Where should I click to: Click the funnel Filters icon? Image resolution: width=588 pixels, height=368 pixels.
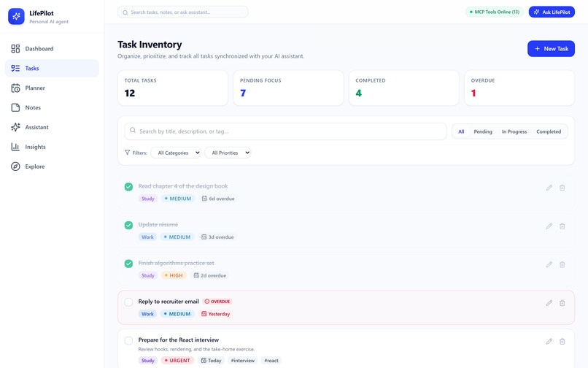coord(127,153)
